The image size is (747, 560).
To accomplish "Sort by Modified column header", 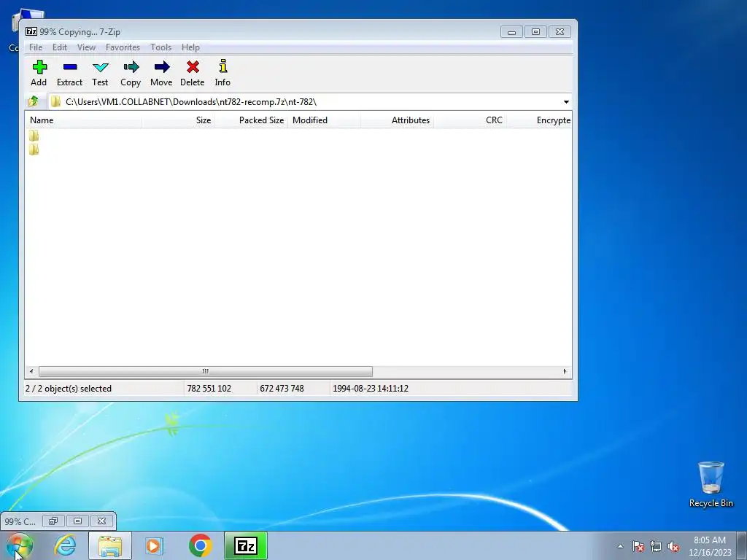I will click(x=325, y=120).
